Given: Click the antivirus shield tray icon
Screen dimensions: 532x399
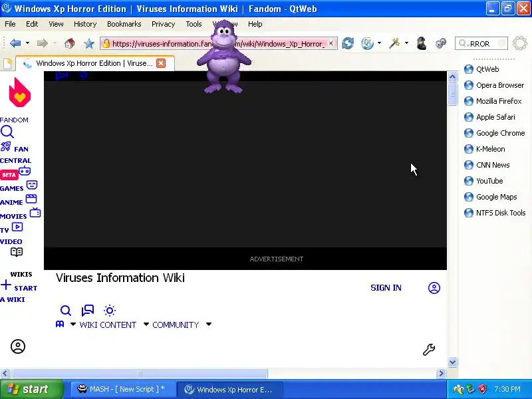Looking at the screenshot, I should 482,389.
